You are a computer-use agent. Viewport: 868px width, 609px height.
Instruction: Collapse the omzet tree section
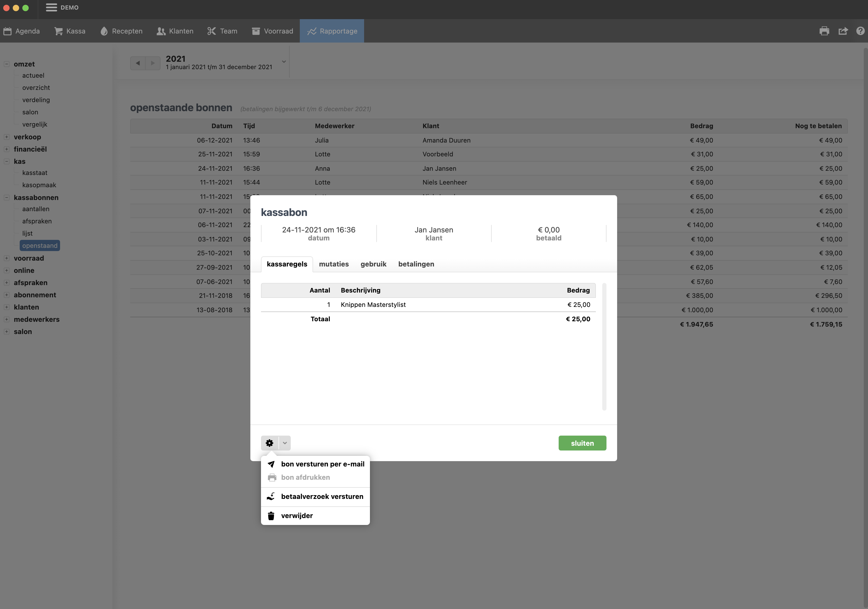(x=6, y=64)
